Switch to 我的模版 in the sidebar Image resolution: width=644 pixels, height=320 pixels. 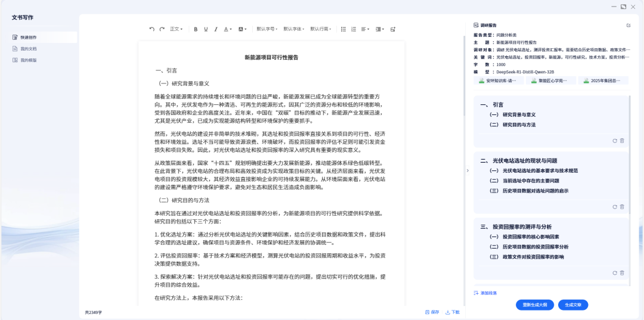pos(28,60)
